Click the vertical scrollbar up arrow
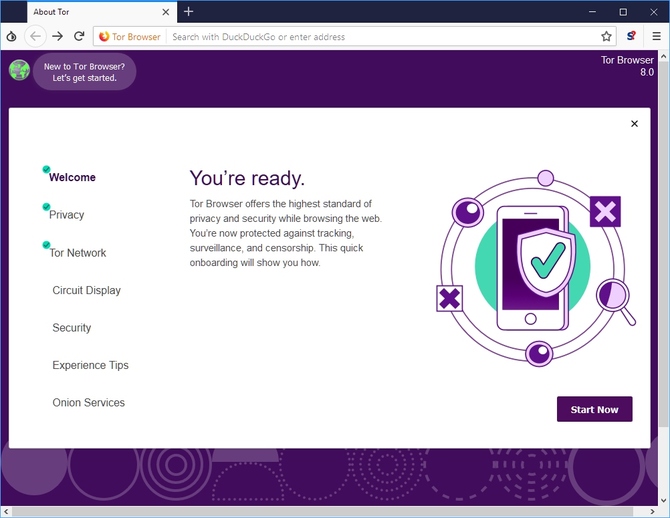The image size is (670, 518). tap(664, 56)
